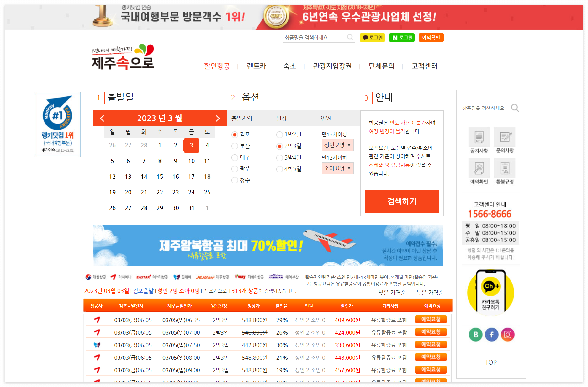
Task: Advance calendar to next month
Action: (x=218, y=118)
